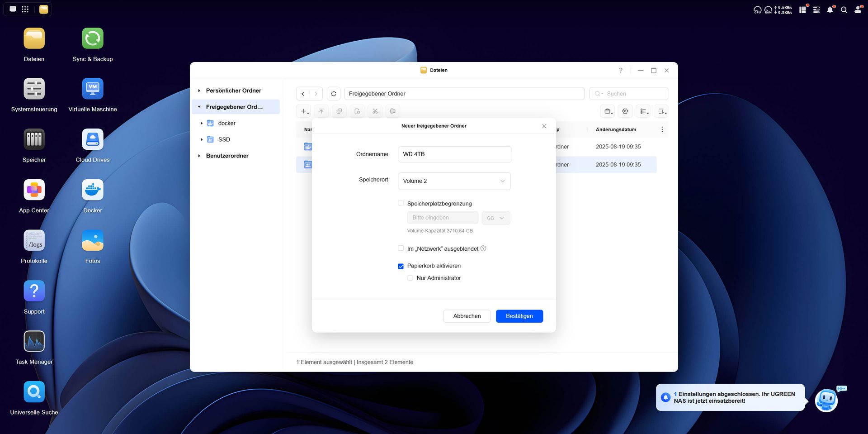
Task: Click Abbrechen to cancel the dialog
Action: [x=467, y=316]
